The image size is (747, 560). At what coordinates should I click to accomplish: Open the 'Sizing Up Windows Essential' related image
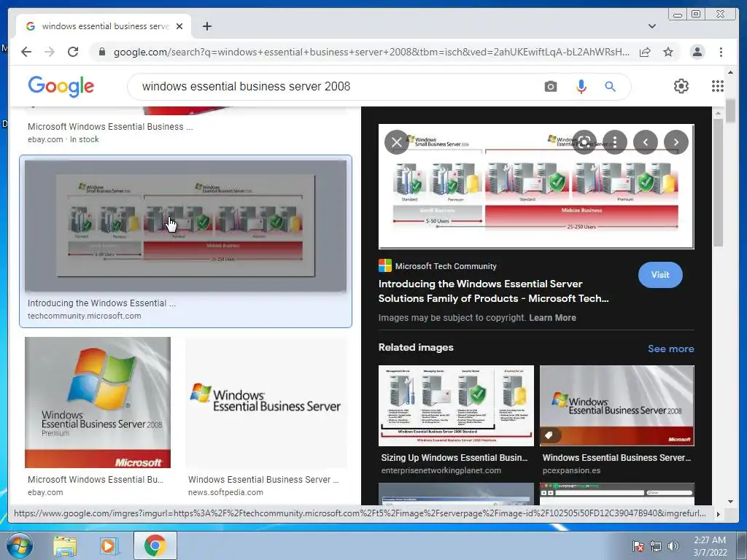click(x=456, y=405)
